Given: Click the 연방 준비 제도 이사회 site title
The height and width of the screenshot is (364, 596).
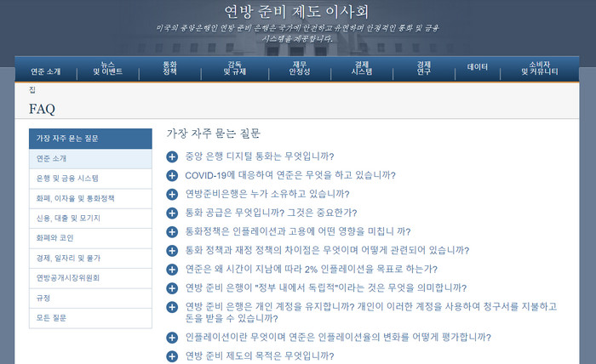Looking at the screenshot, I should coord(296,12).
